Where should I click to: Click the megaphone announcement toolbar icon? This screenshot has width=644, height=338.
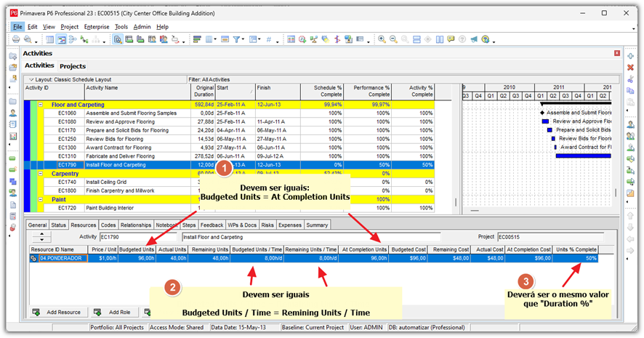pyautogui.click(x=474, y=39)
